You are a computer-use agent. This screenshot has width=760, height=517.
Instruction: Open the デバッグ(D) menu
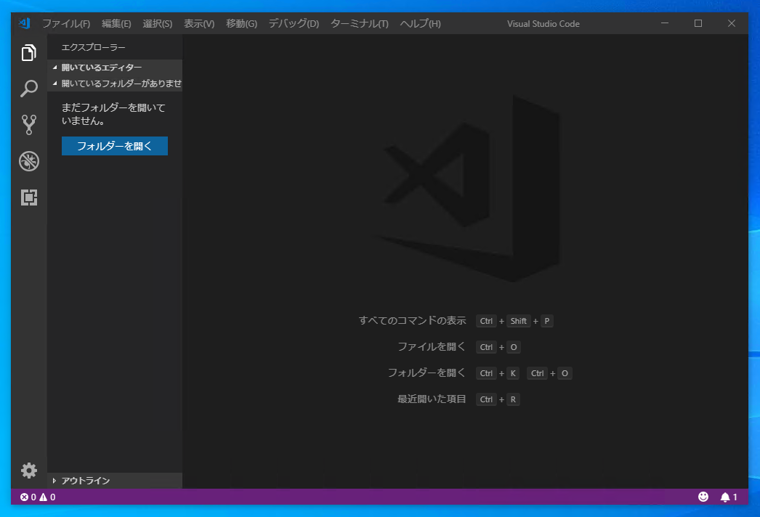(x=294, y=24)
